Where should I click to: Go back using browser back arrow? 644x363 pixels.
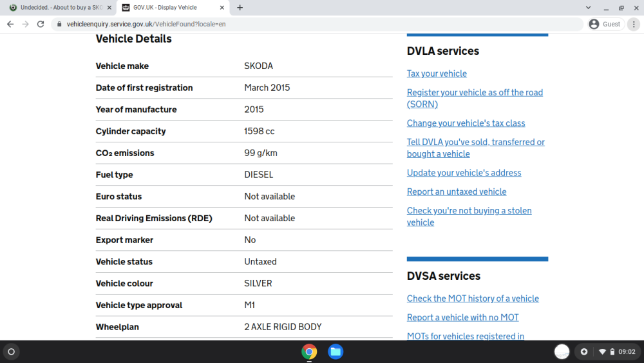[10, 25]
